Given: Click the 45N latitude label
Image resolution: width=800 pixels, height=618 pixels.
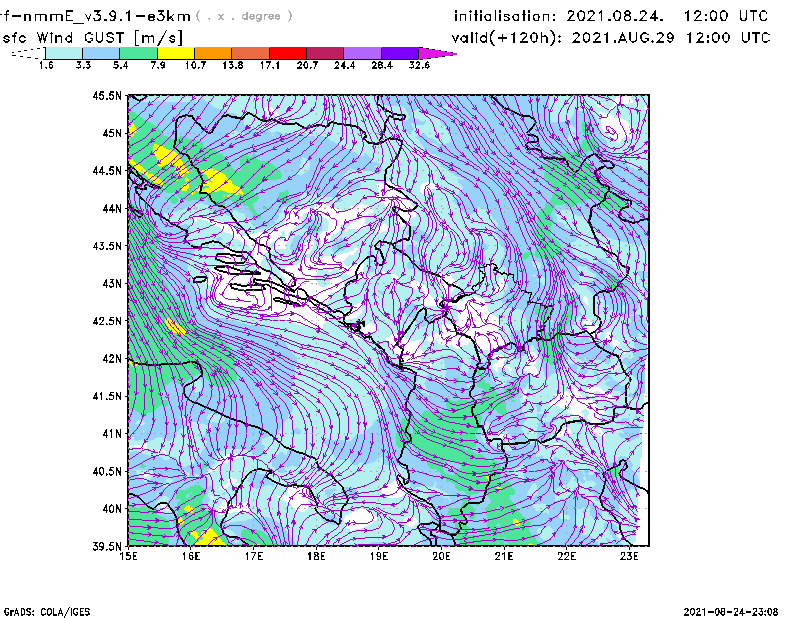Looking at the screenshot, I should (x=112, y=133).
